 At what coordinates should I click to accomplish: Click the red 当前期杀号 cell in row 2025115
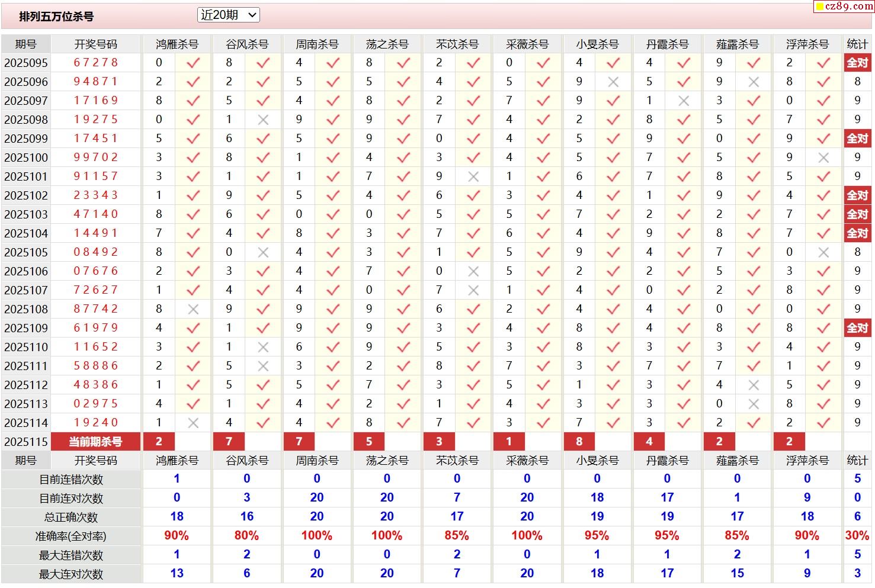96,442
